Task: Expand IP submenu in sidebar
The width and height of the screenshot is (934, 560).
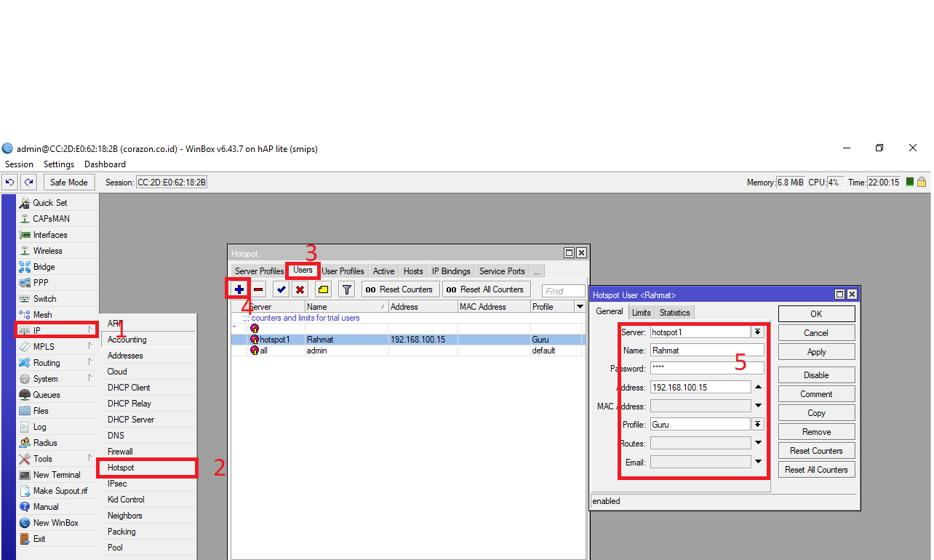Action: (x=91, y=330)
